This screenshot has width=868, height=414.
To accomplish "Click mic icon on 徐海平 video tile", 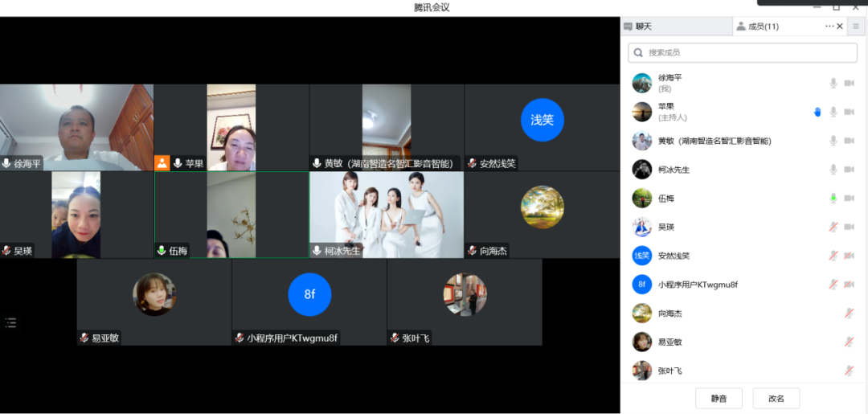I will 6,163.
